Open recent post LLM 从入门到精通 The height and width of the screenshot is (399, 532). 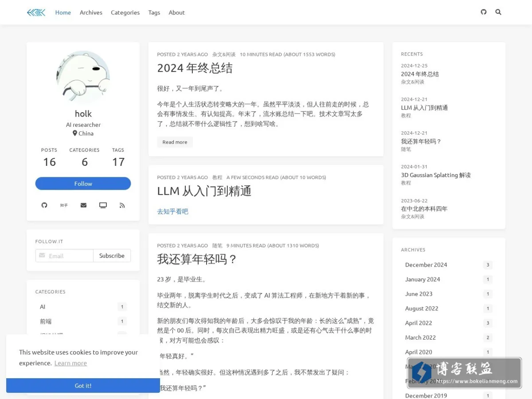[424, 108]
